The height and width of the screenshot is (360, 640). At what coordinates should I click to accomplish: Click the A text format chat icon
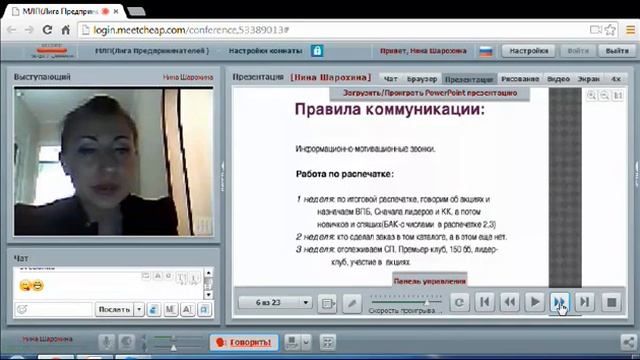187,310
